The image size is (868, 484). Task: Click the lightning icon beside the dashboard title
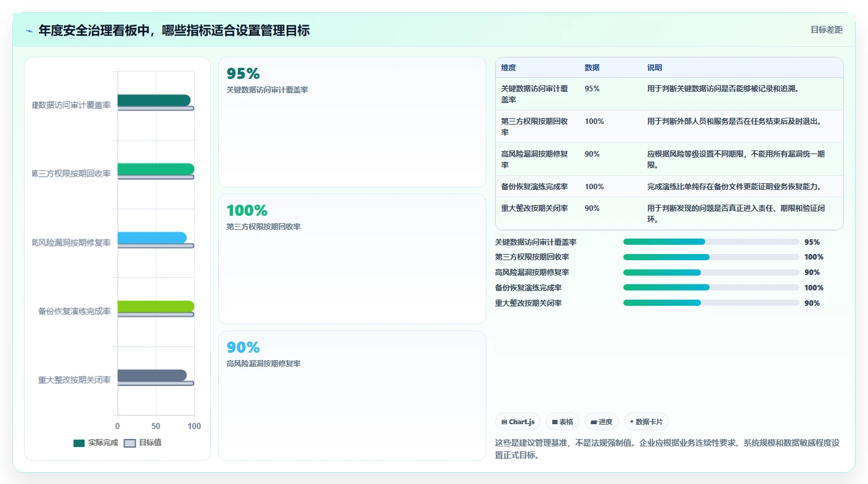click(29, 31)
